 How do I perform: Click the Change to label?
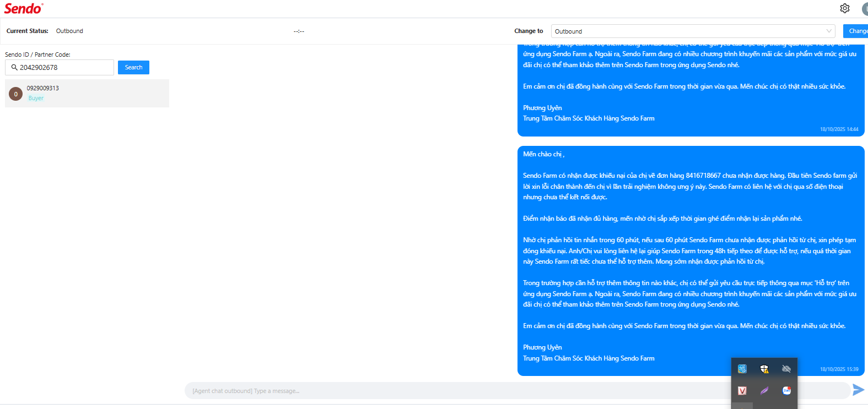tap(529, 31)
